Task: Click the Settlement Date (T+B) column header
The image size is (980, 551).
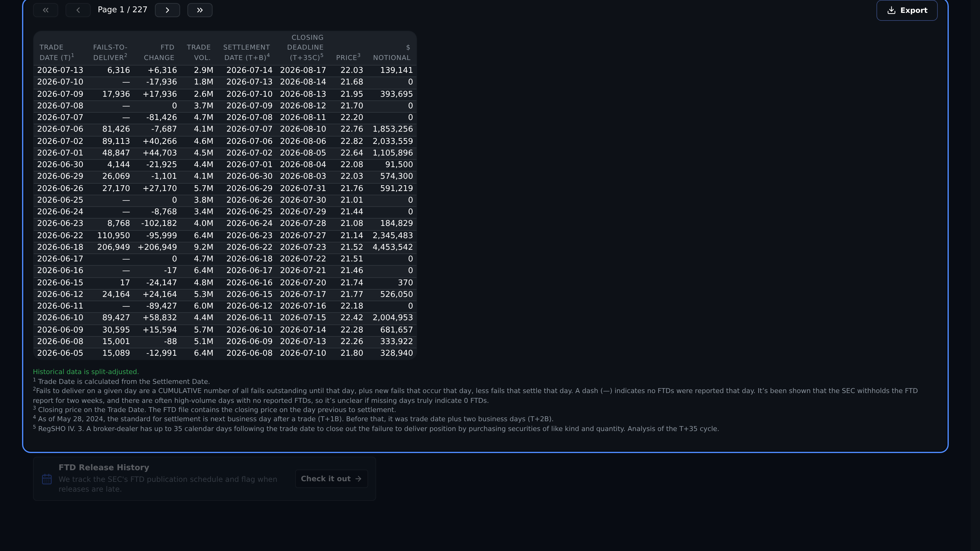Action: point(247,52)
